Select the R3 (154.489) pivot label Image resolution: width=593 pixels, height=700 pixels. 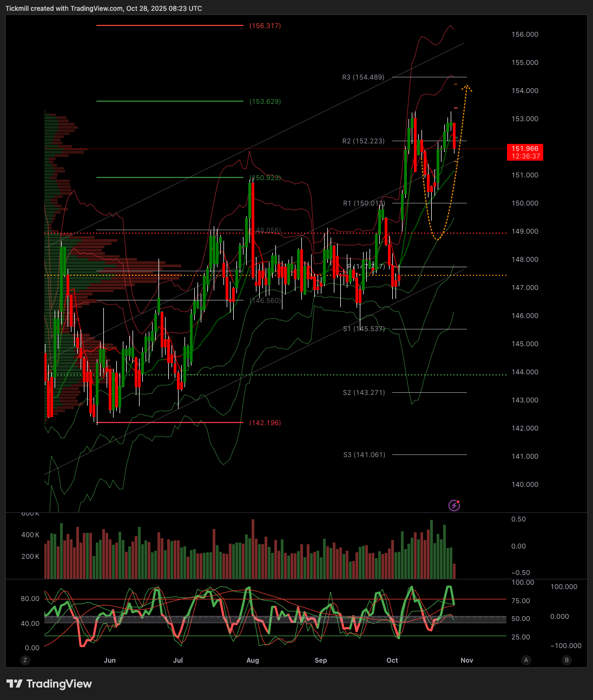pos(363,77)
